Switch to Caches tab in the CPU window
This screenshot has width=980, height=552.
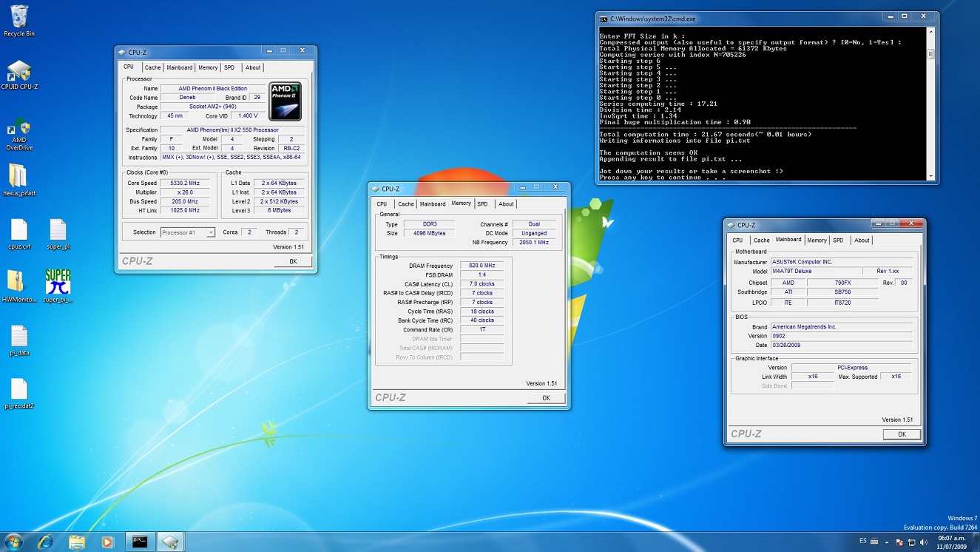pos(152,67)
